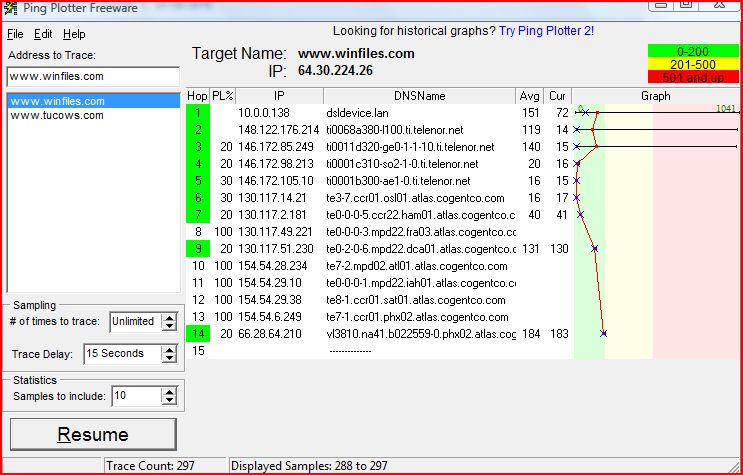743x475 pixels.
Task: Click the yellow 201-500 legend swatch
Action: tap(693, 64)
